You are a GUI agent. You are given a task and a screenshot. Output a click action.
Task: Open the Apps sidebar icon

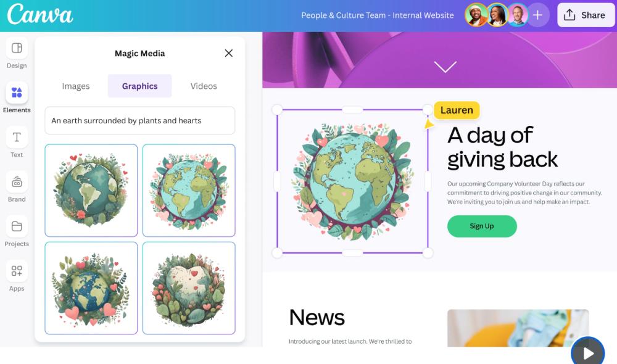click(17, 271)
